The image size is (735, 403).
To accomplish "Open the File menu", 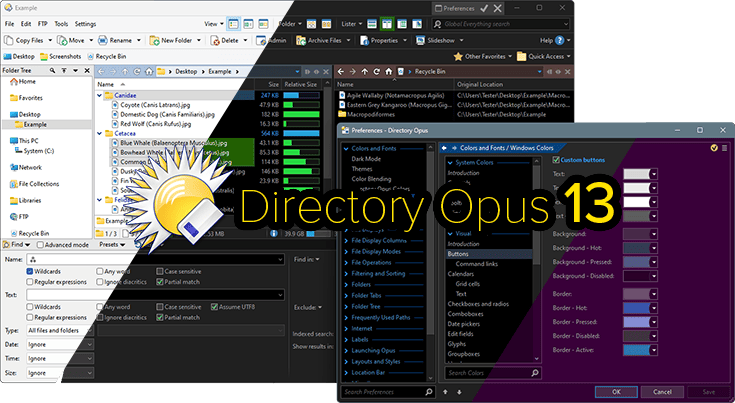I will tap(9, 24).
